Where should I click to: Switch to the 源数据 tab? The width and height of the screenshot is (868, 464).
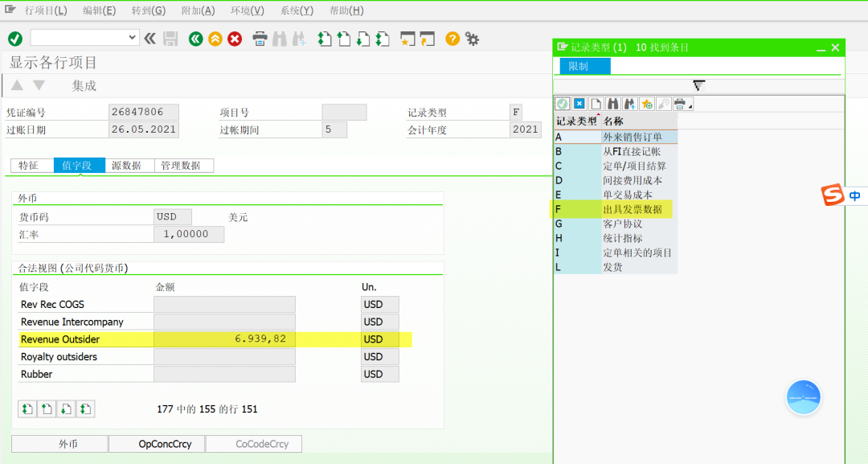pos(129,166)
